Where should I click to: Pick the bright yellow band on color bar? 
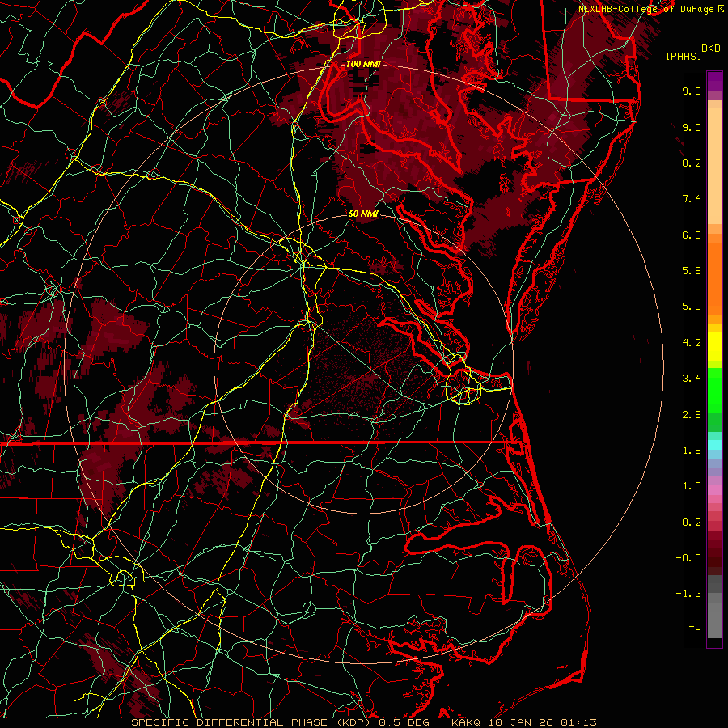point(714,346)
